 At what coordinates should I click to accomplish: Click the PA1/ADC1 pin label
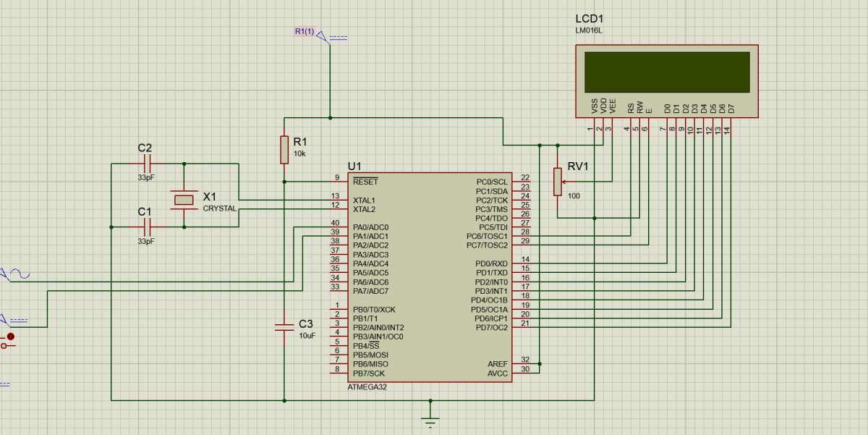pos(370,237)
